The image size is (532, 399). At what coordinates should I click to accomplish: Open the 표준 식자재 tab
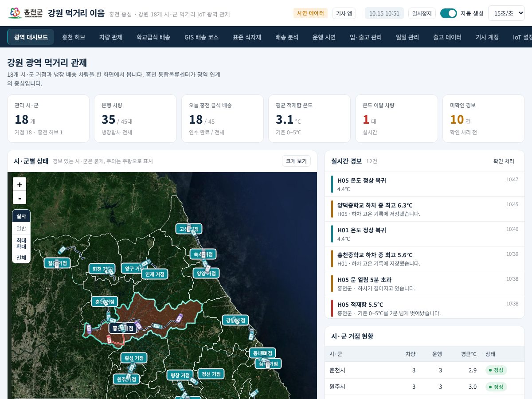[247, 37]
